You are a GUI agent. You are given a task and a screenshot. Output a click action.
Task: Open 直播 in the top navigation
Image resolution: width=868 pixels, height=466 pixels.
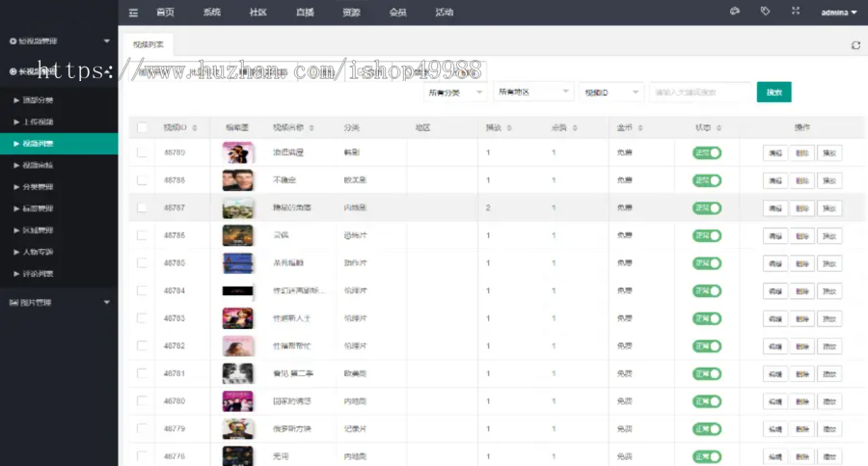click(305, 13)
